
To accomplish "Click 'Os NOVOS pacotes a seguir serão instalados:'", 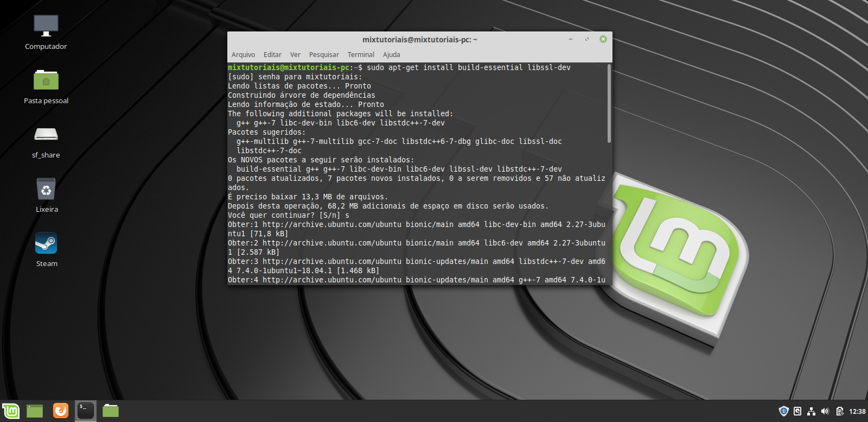I will click(x=321, y=160).
